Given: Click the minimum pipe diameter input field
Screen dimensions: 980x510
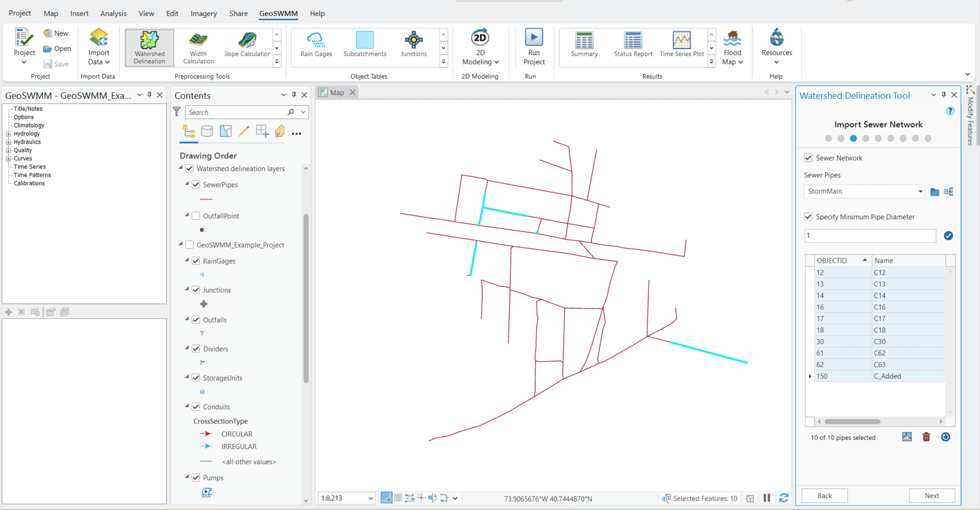Looking at the screenshot, I should coord(870,236).
